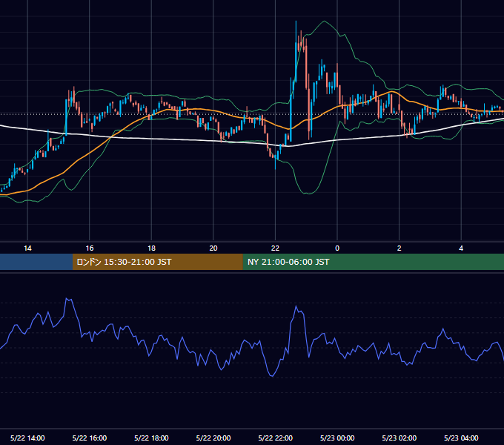Viewport: 504px width, 445px height.
Task: Click the oscillator peak near 5/22 15:15
Action: 68,300
